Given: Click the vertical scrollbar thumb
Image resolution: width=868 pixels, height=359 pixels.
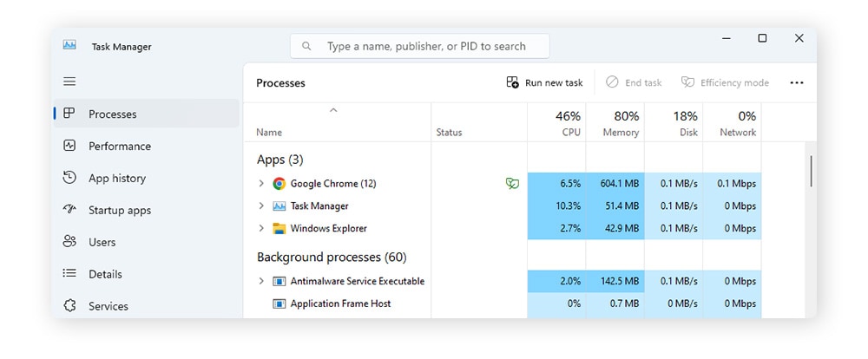Looking at the screenshot, I should tap(811, 172).
